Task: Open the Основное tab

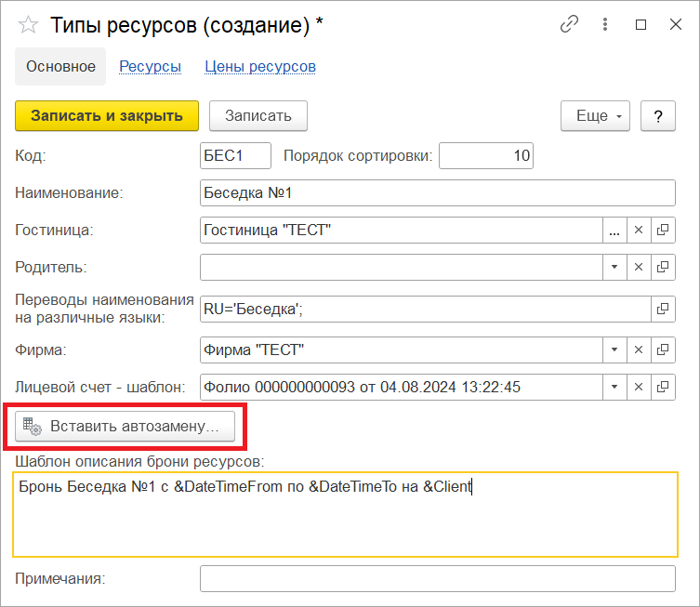Action: (x=60, y=67)
